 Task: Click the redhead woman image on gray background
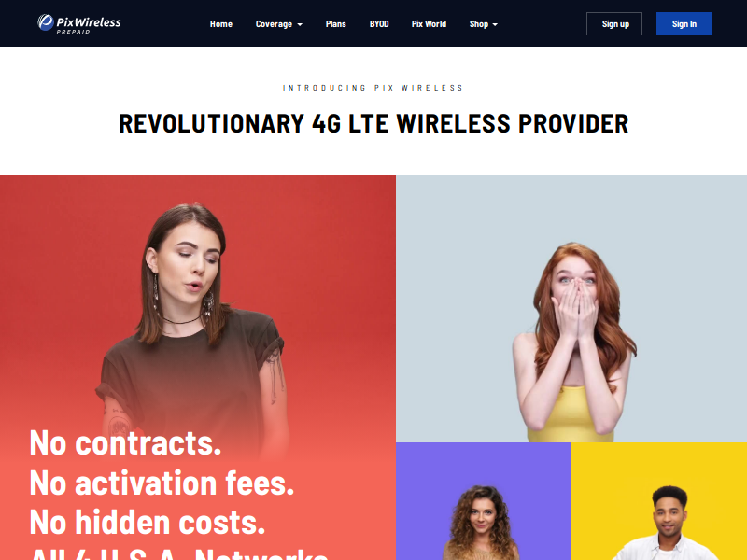pos(571,309)
